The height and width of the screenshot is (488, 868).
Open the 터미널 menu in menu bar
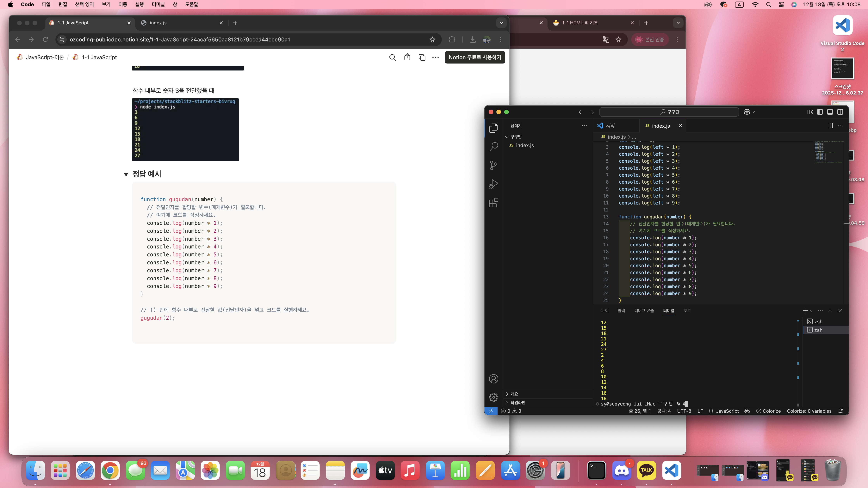point(158,4)
